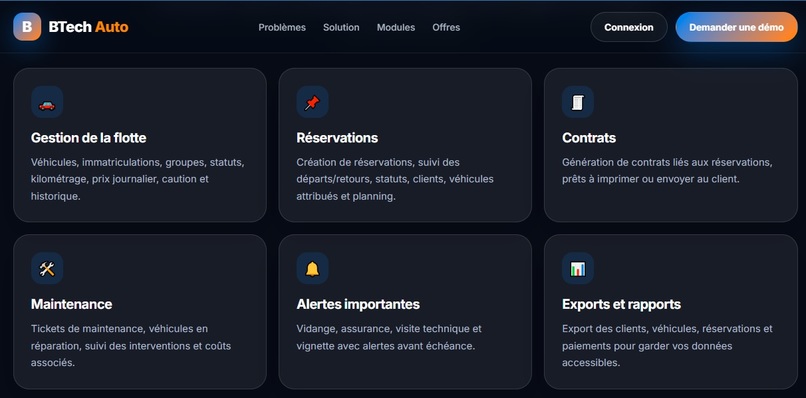Screen dimensions: 806x398
Task: Click the BTech Auto "B" logo icon
Action: pyautogui.click(x=27, y=27)
